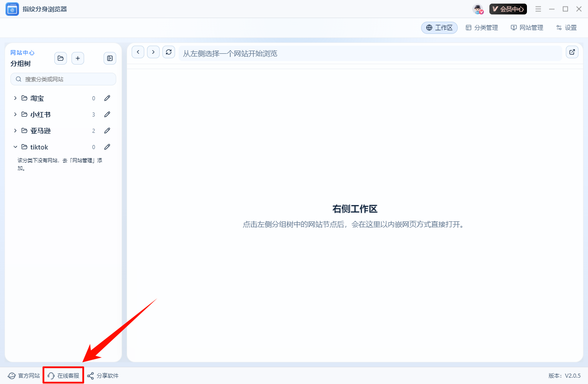The height and width of the screenshot is (384, 588).
Task: Open the 会员中心 membership center
Action: (x=508, y=9)
